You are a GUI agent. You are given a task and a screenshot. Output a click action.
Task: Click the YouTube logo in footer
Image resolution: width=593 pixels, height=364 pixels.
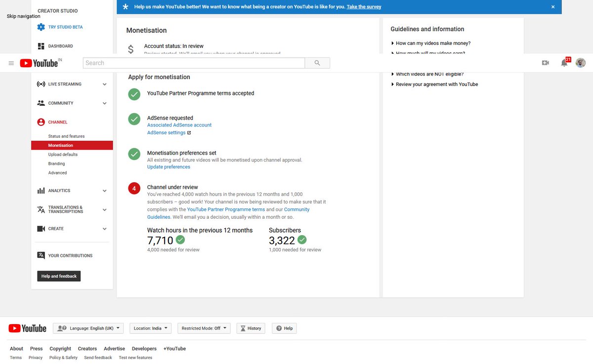point(28,328)
